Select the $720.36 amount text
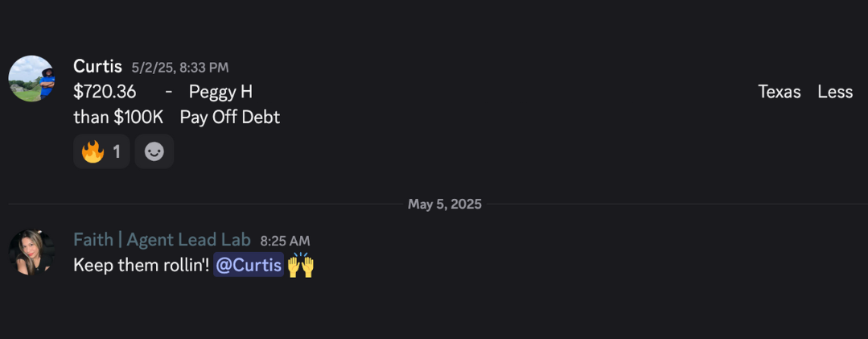This screenshot has width=868, height=339. pyautogui.click(x=105, y=92)
